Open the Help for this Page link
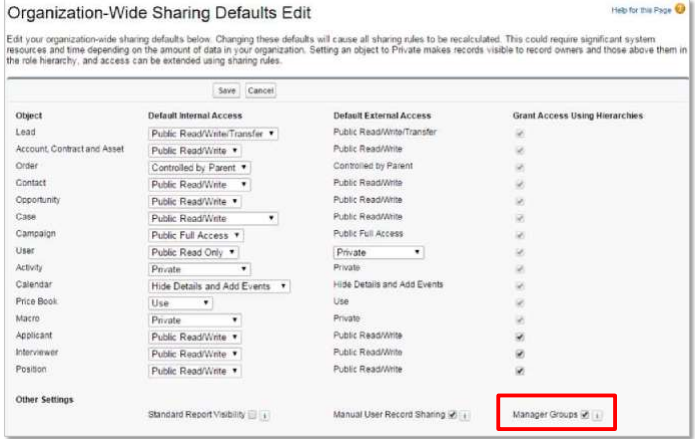Screen dimensions: 695x439 pyautogui.click(x=642, y=10)
